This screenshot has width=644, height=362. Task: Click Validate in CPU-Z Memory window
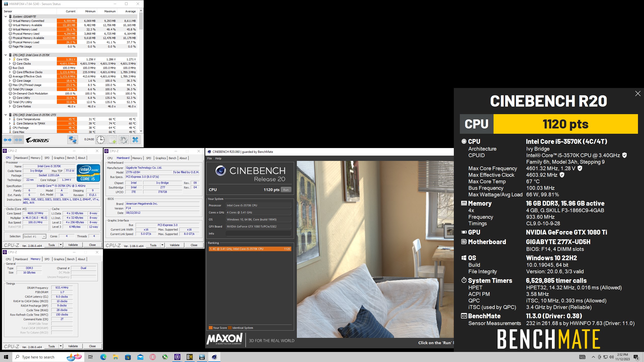click(x=73, y=346)
